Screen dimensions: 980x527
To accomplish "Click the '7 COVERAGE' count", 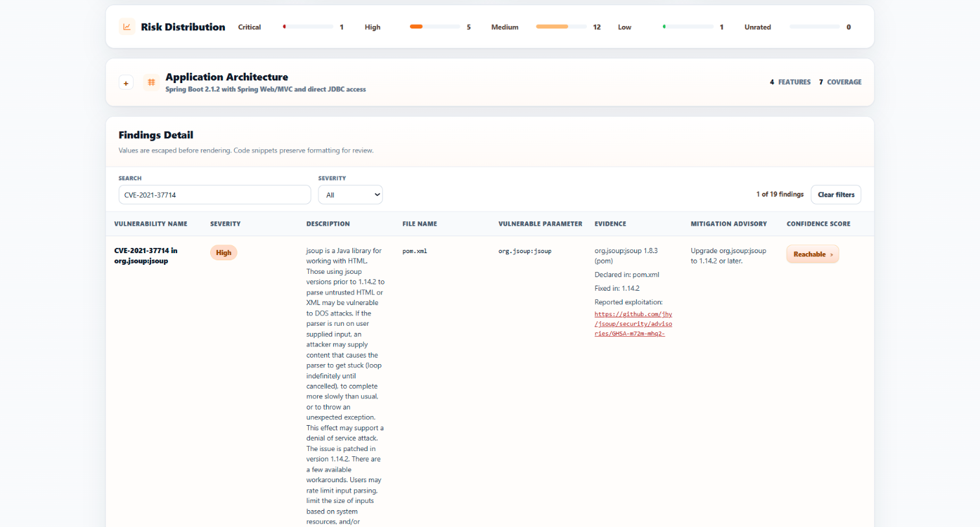I will pos(840,82).
